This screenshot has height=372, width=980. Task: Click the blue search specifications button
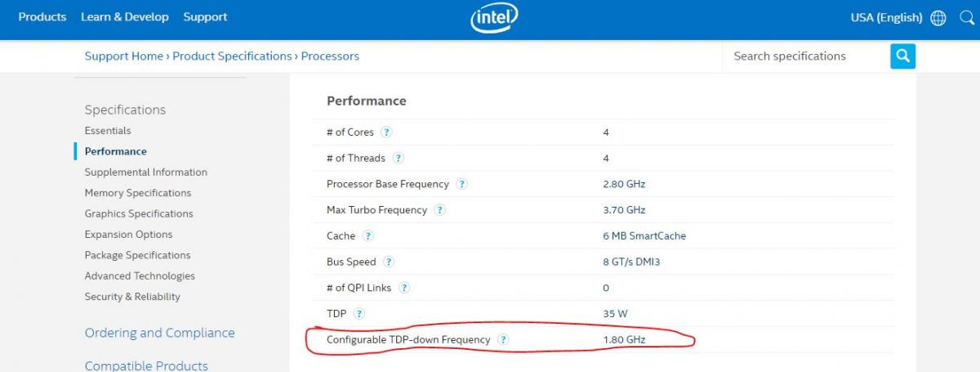[x=902, y=56]
